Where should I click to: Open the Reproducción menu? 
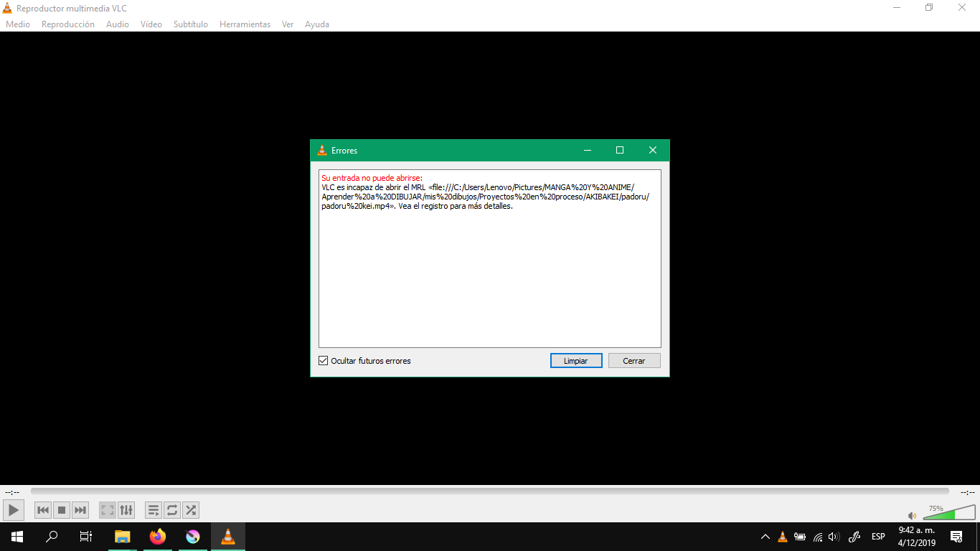tap(68, 24)
